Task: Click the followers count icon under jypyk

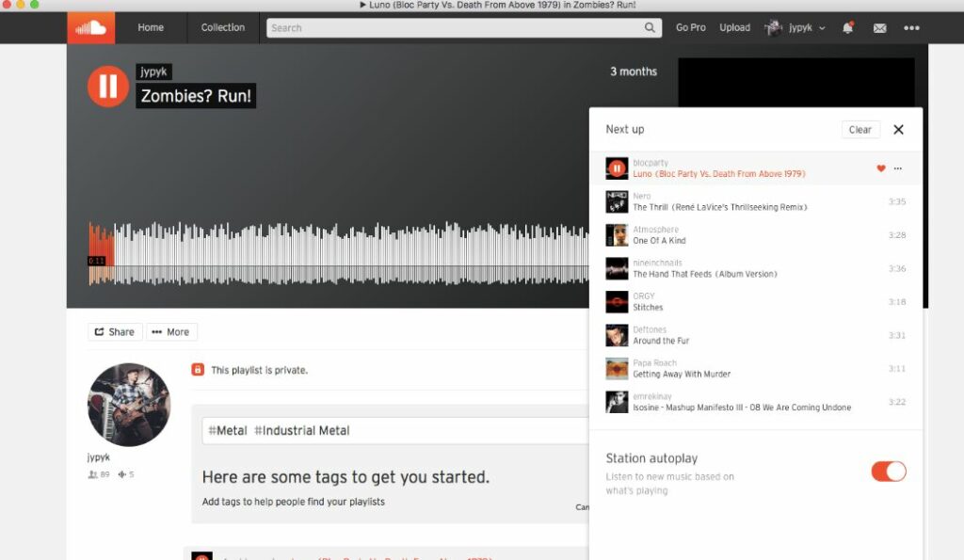Action: point(93,474)
